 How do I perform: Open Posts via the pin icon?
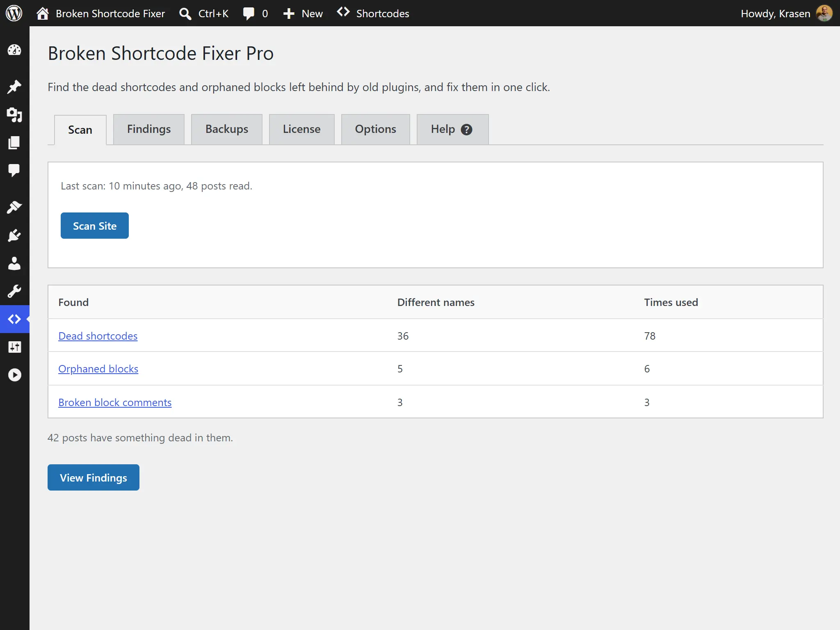[14, 87]
